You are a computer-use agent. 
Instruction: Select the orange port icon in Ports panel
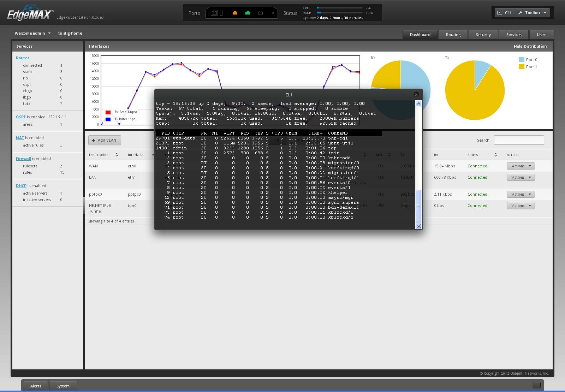[x=235, y=12]
